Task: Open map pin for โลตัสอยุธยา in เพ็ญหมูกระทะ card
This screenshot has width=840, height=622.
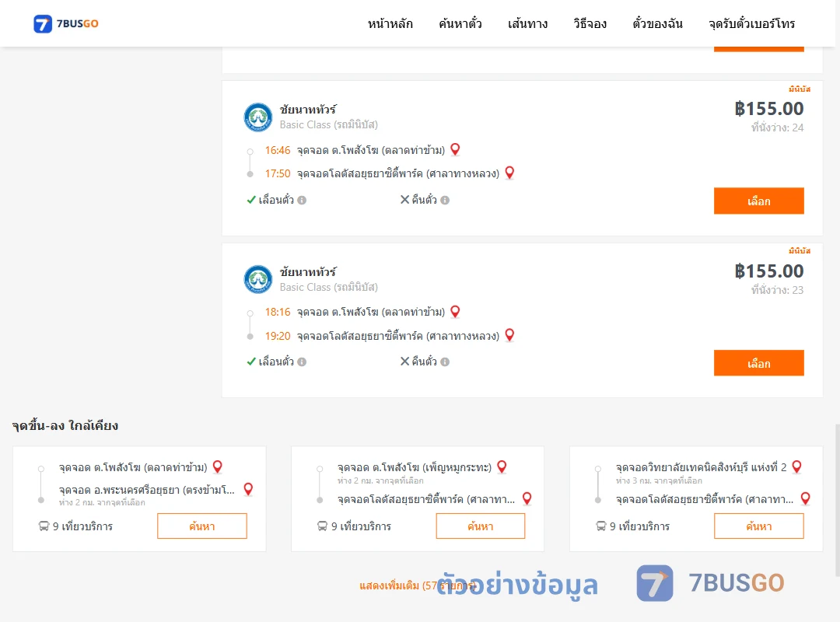Action: click(x=527, y=498)
